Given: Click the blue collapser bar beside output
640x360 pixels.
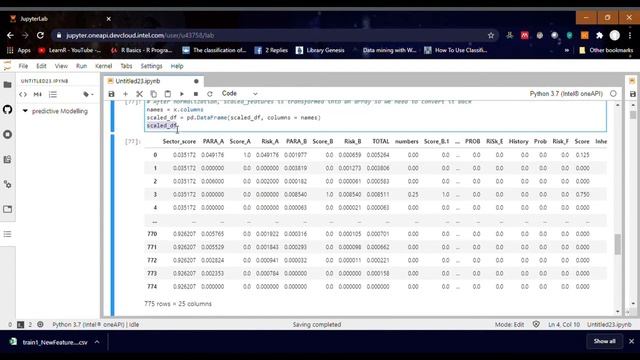Looking at the screenshot, I should click(x=112, y=224).
